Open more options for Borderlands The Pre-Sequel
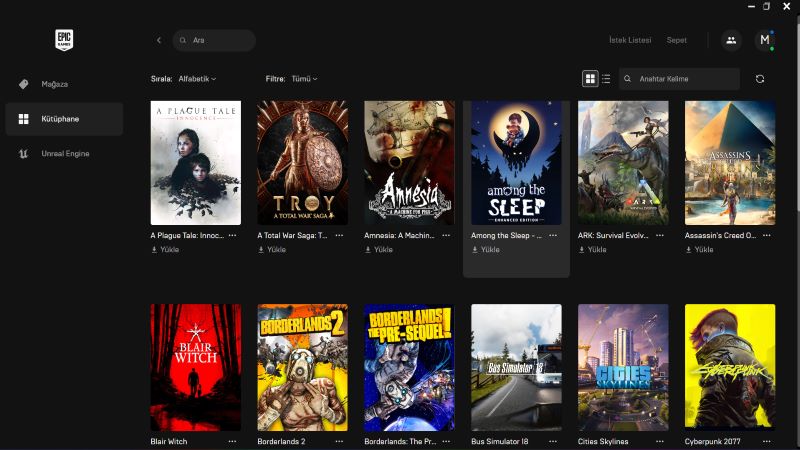The image size is (800, 450). coord(446,442)
